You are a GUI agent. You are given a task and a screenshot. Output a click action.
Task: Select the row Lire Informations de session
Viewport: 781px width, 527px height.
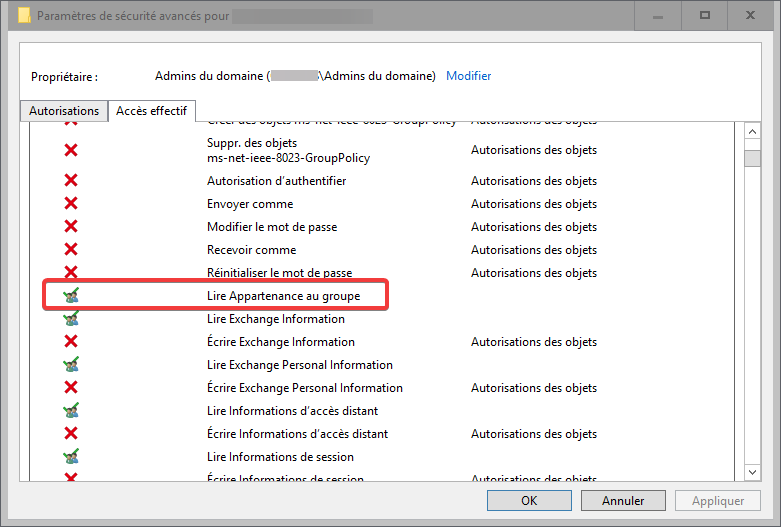382,456
